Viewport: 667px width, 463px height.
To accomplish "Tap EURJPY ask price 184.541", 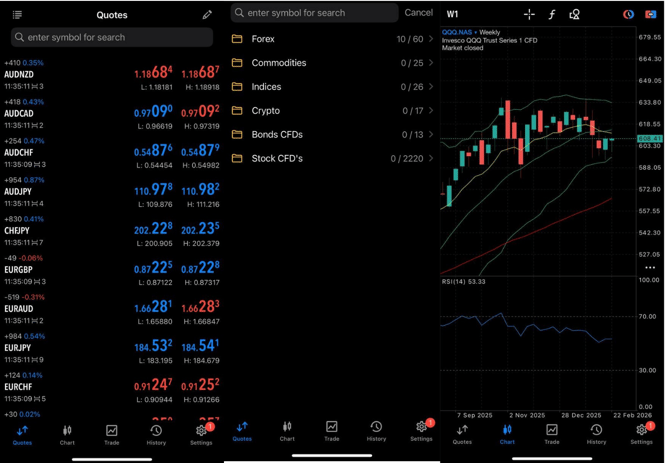I will tap(200, 346).
